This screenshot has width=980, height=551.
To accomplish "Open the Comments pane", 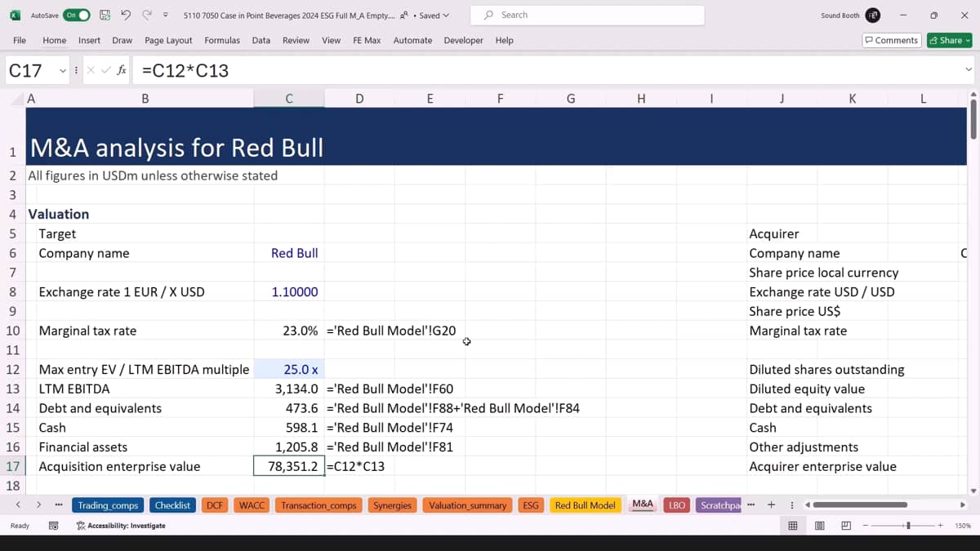I will click(892, 40).
